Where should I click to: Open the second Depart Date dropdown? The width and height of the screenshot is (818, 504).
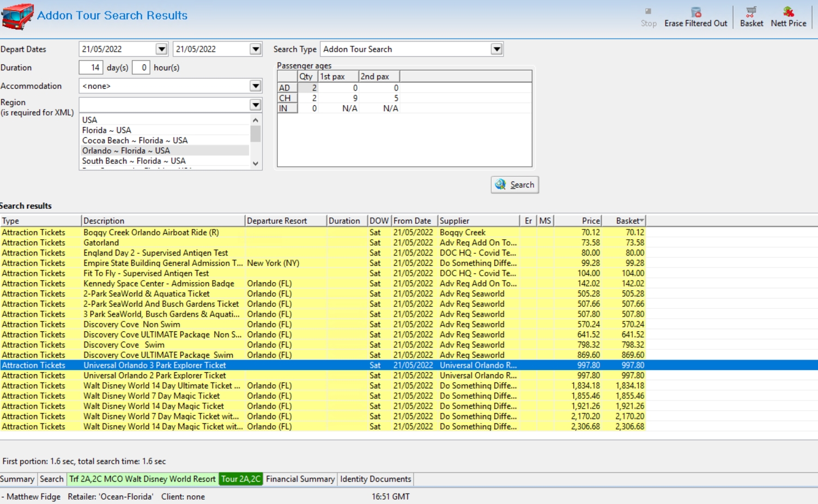tap(255, 49)
